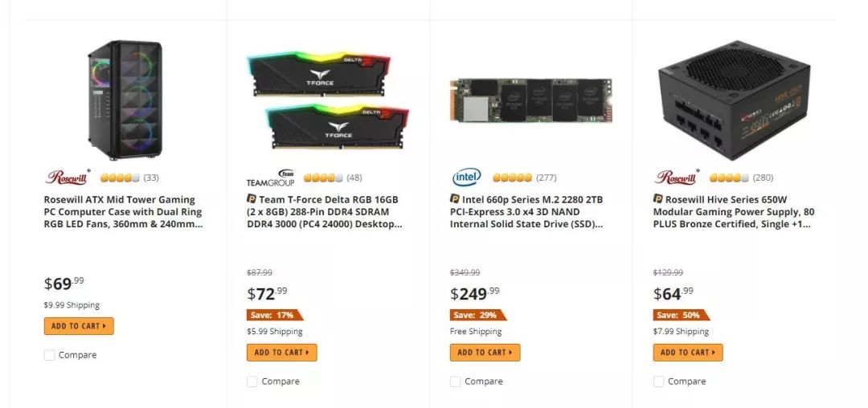Check Compare box for Rosewill Hive power supply
This screenshot has height=408, width=868.
pos(658,381)
